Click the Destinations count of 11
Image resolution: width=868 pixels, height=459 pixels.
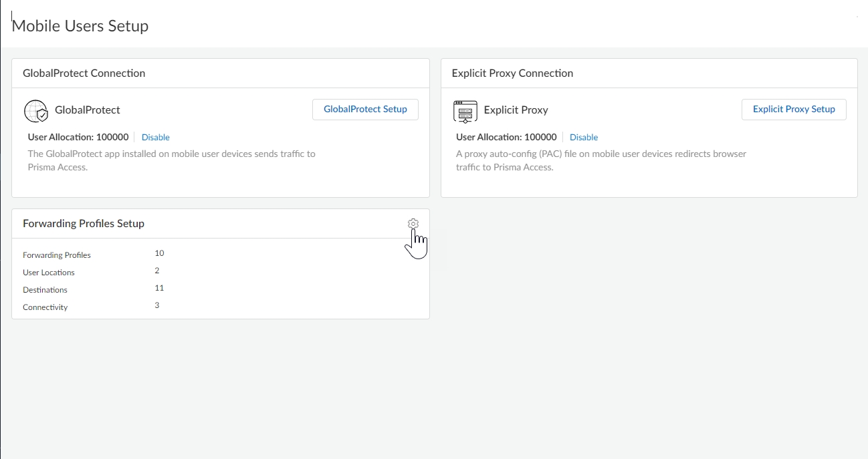point(159,288)
